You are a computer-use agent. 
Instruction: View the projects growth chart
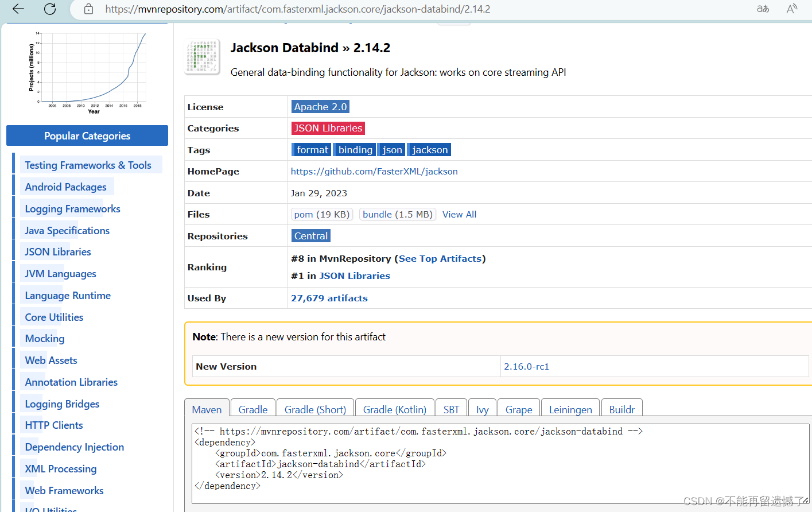[x=88, y=72]
